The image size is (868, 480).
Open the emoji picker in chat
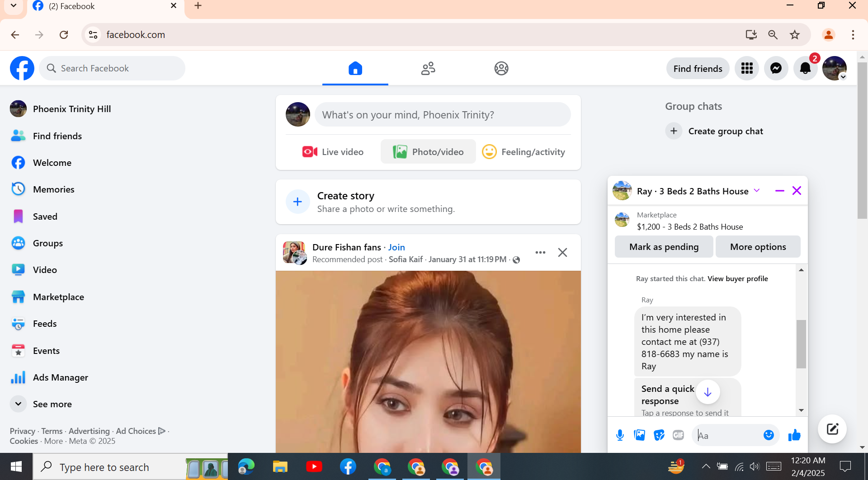coord(769,435)
